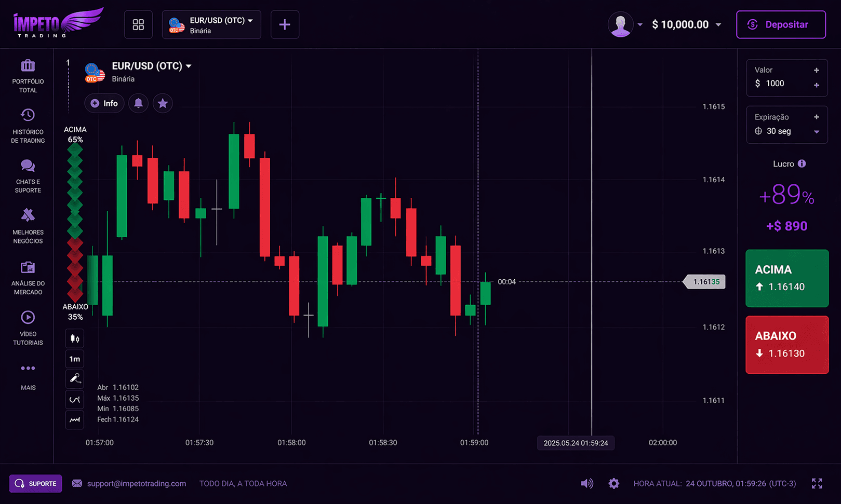Open the Análise do Mercado panel

pyautogui.click(x=28, y=277)
